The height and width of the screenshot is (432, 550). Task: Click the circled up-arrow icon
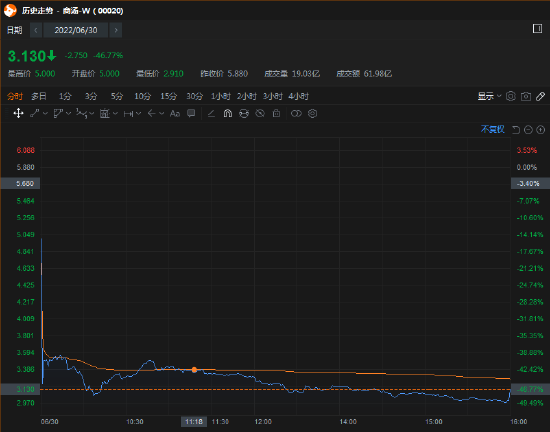pyautogui.click(x=541, y=130)
